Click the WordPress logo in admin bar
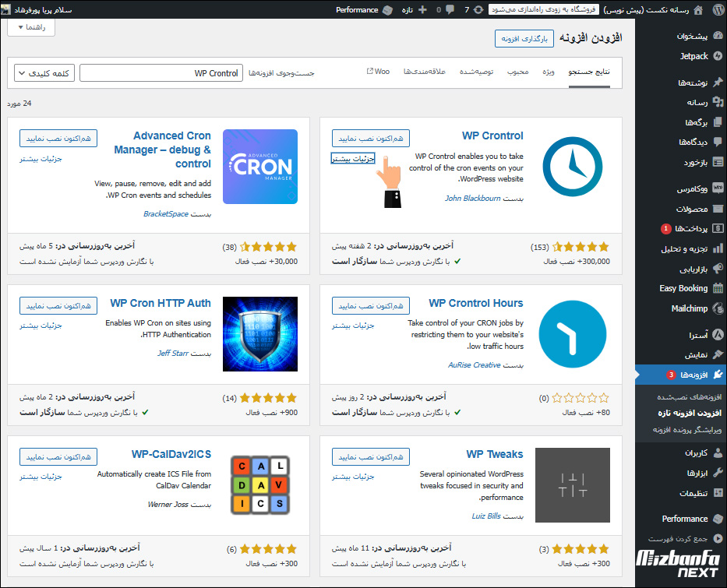 (x=718, y=9)
